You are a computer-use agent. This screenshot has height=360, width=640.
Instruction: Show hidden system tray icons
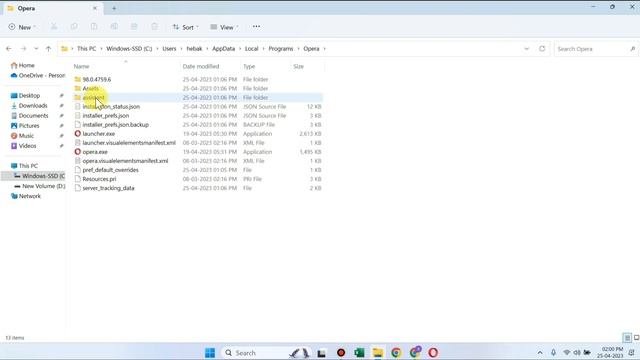point(540,353)
